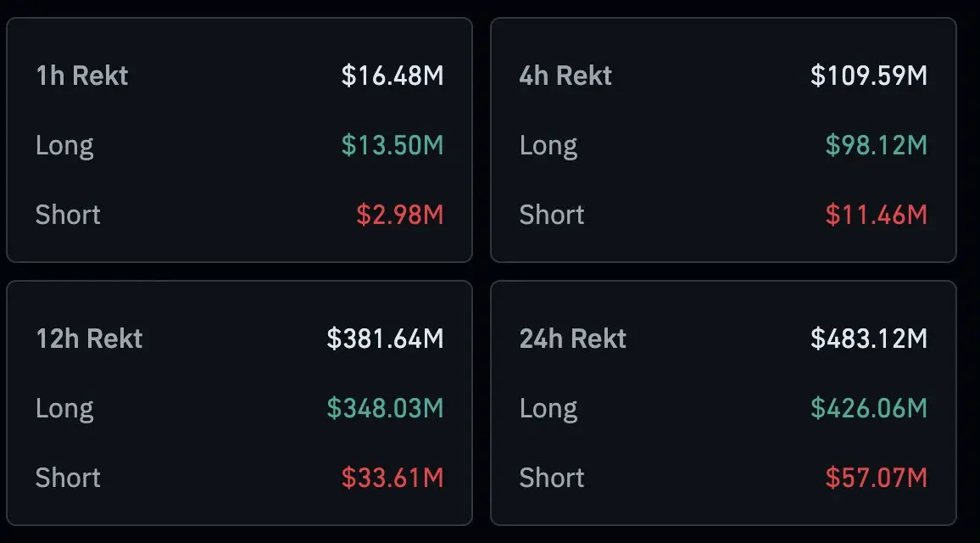Click Long label in 12h Rekt card
Screen dimensions: 980x543
click(x=64, y=408)
